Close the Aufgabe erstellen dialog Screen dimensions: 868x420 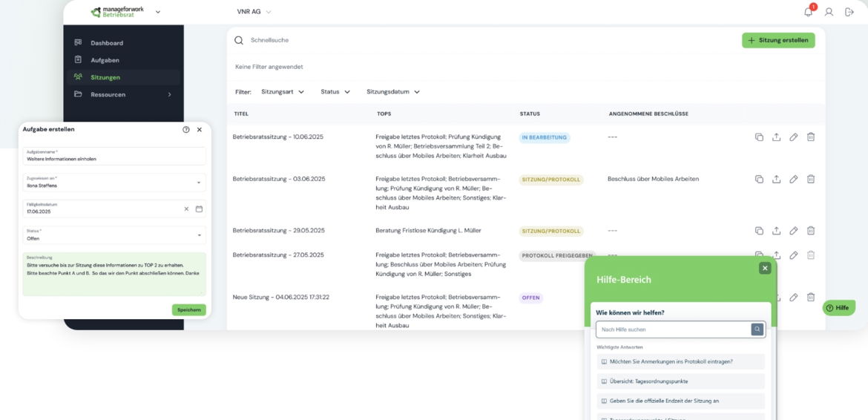pos(200,129)
